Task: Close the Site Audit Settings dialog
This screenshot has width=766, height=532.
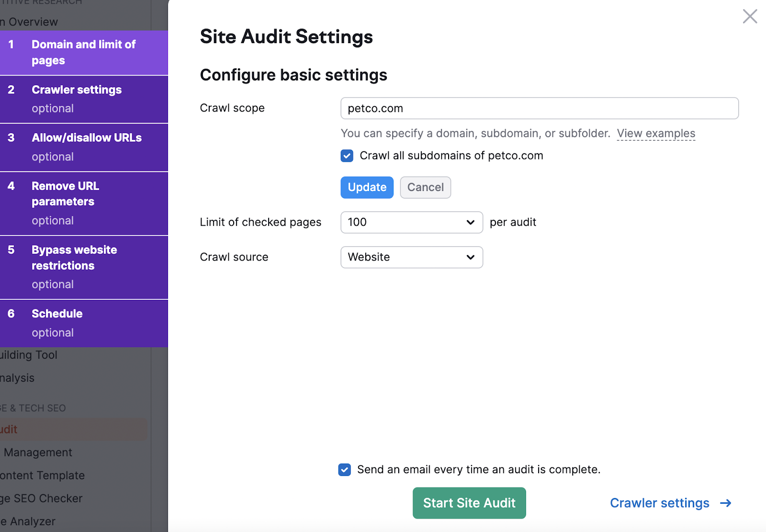Action: tap(749, 16)
